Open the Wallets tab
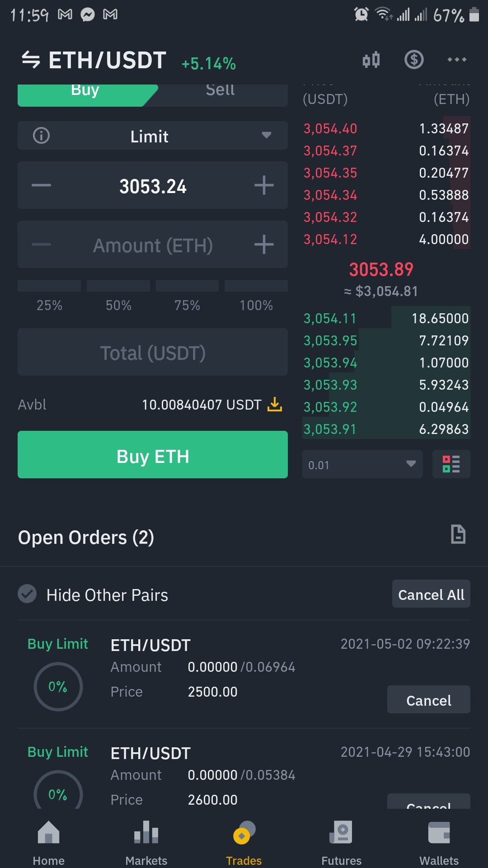 (439, 843)
